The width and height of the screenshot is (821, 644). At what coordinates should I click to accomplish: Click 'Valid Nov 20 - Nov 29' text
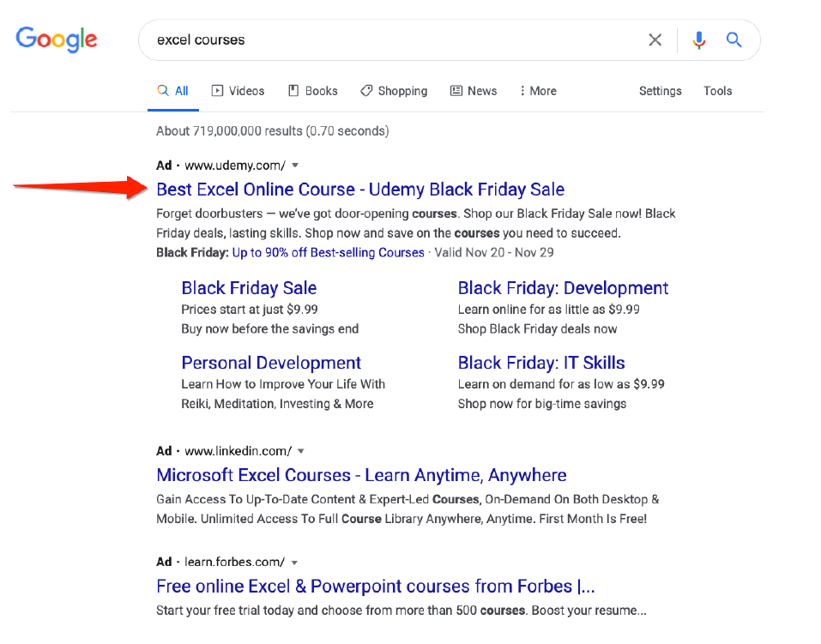[494, 253]
